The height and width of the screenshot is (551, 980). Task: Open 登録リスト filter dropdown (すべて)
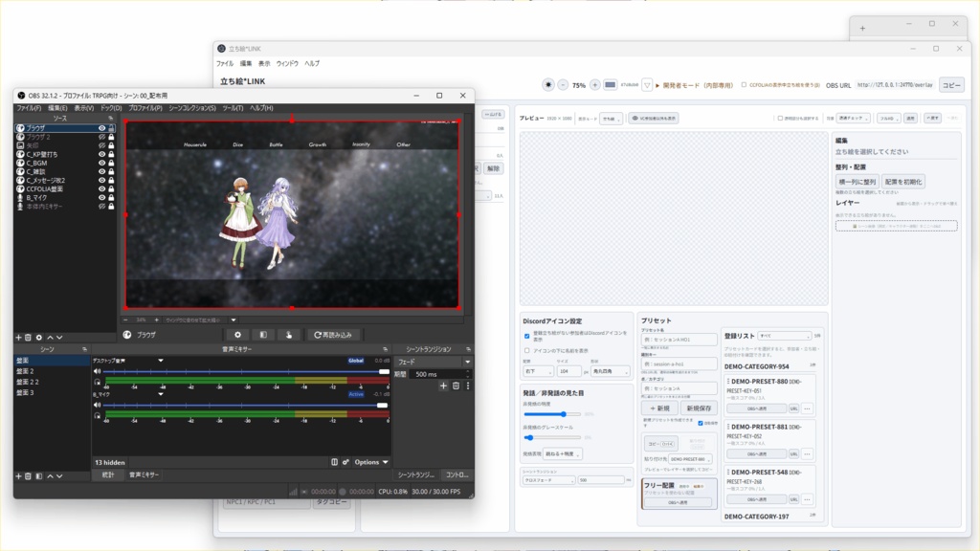click(x=785, y=336)
